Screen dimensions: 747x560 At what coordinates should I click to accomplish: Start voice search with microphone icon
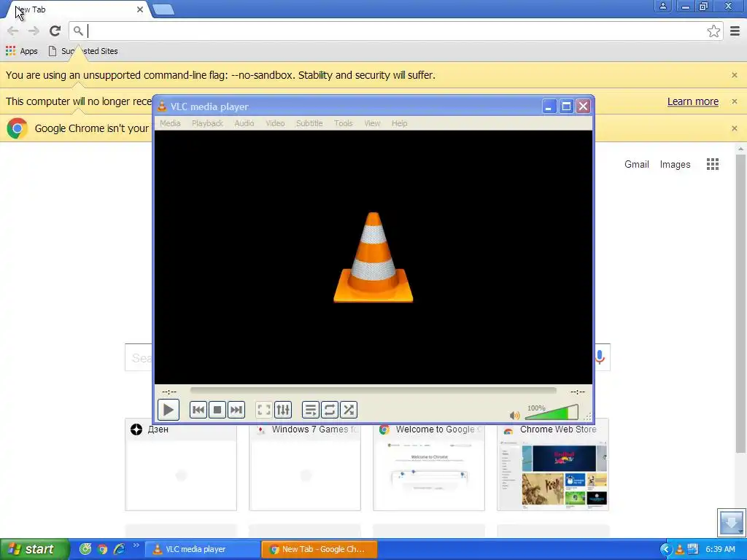click(x=600, y=357)
